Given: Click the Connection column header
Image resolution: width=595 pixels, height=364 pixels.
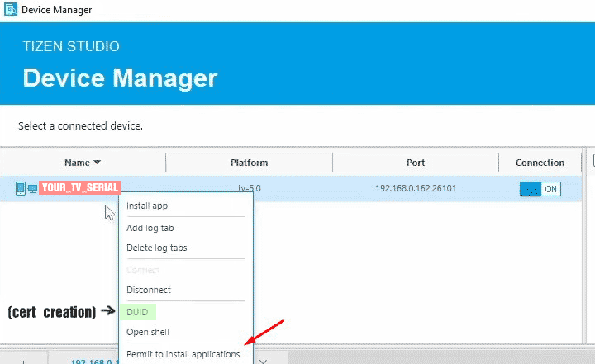Looking at the screenshot, I should point(540,163).
